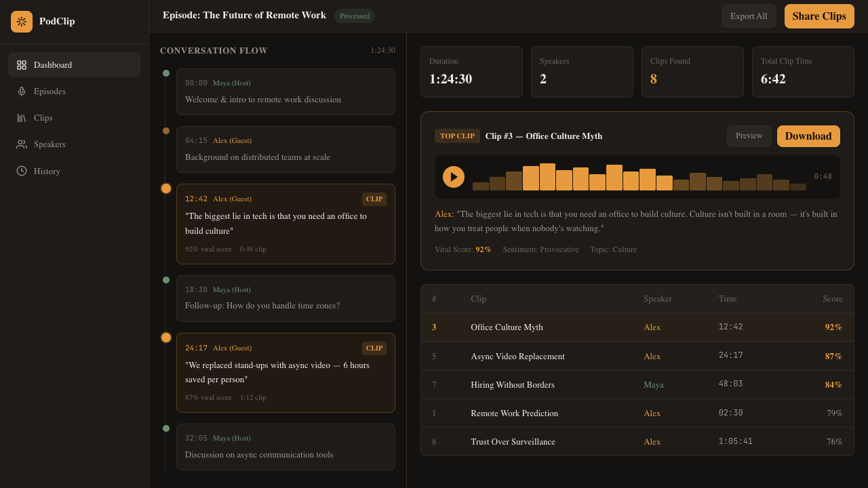Image resolution: width=868 pixels, height=488 pixels.
Task: Click the Topic: Culture label
Action: point(613,249)
